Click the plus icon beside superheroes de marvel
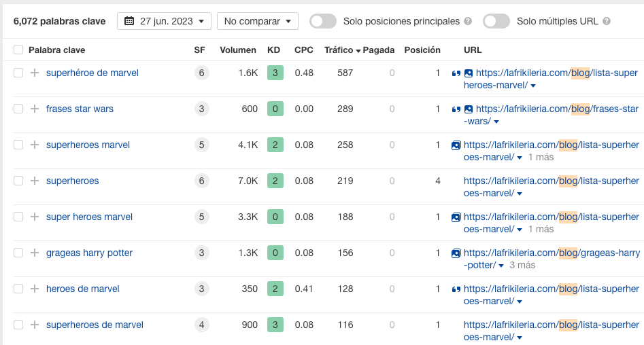Viewport: 644px width, 345px height. pyautogui.click(x=35, y=325)
